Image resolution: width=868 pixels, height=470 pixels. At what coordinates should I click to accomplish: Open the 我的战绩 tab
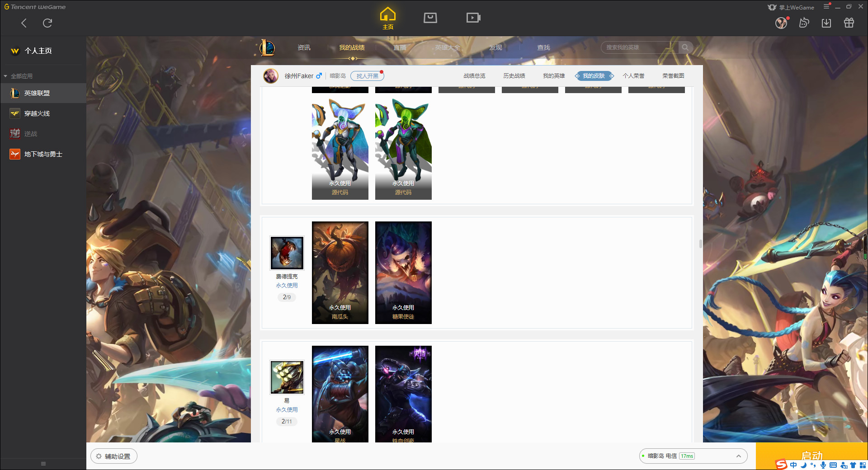[x=352, y=47]
